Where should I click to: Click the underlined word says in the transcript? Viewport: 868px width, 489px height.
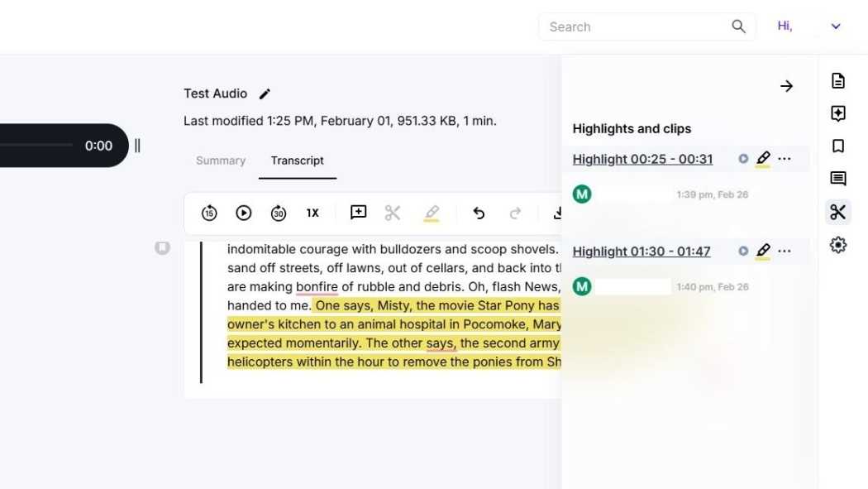tap(441, 343)
